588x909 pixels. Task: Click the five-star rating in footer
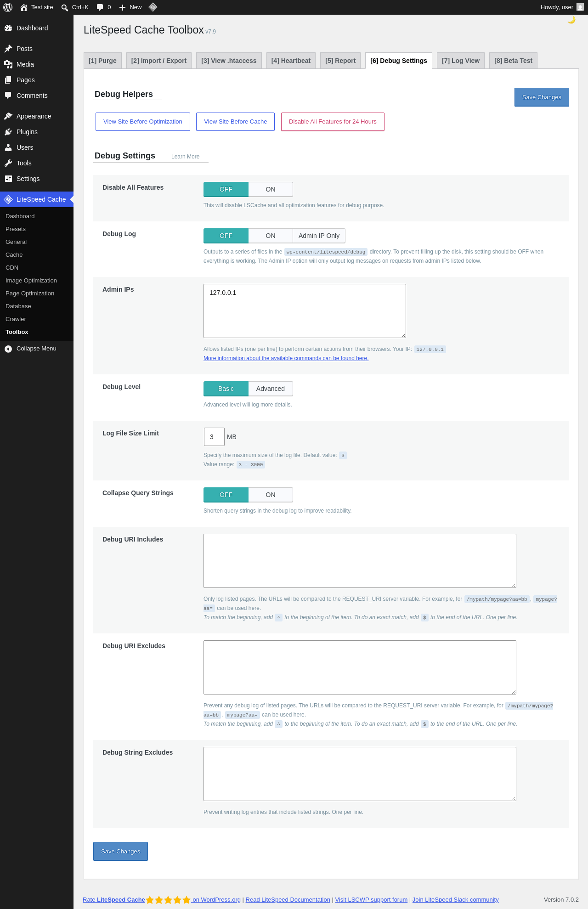click(x=168, y=900)
